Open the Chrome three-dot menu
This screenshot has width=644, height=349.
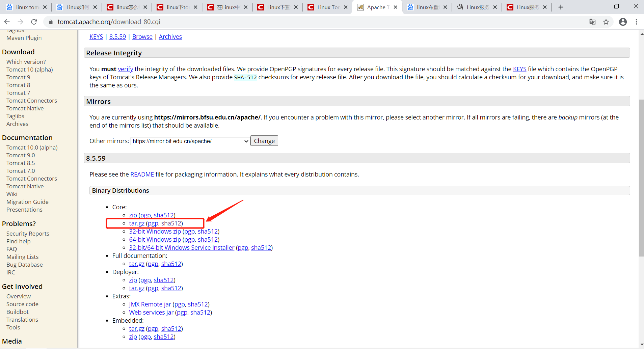tap(636, 22)
